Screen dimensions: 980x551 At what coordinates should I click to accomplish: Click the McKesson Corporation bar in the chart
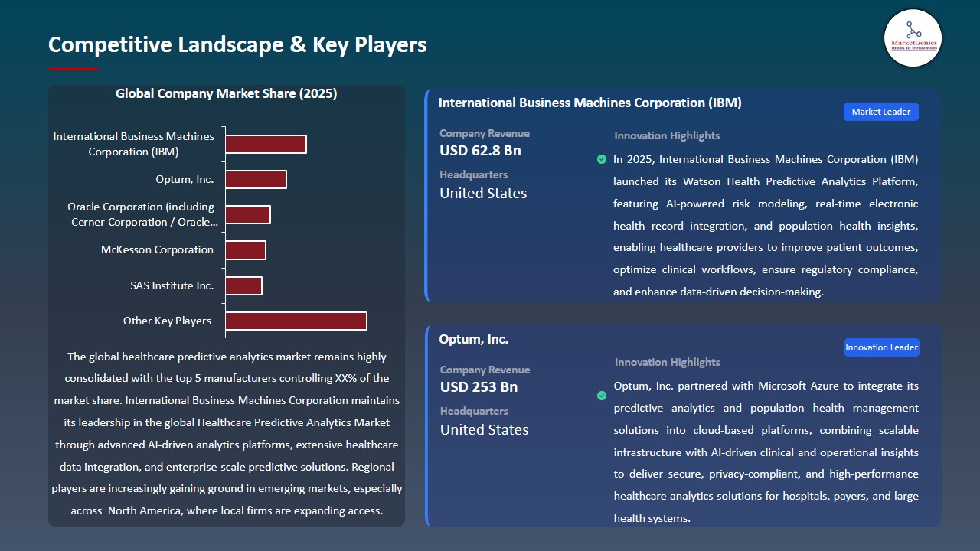[245, 249]
